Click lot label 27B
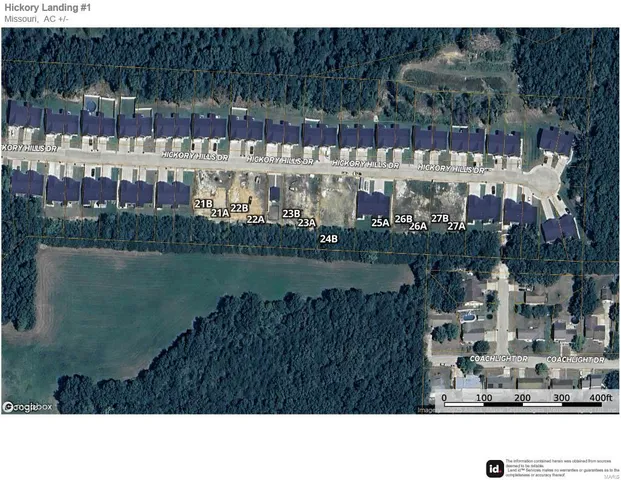This screenshot has height=480, width=621. tap(440, 218)
